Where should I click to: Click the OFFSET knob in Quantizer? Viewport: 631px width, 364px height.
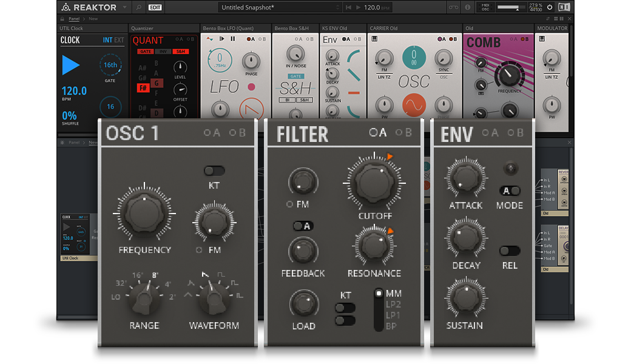click(x=180, y=89)
